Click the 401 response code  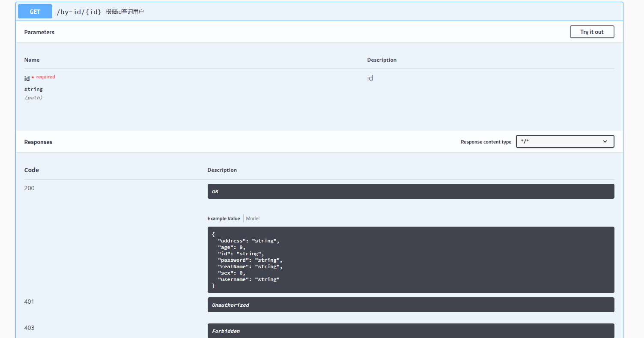[29, 302]
